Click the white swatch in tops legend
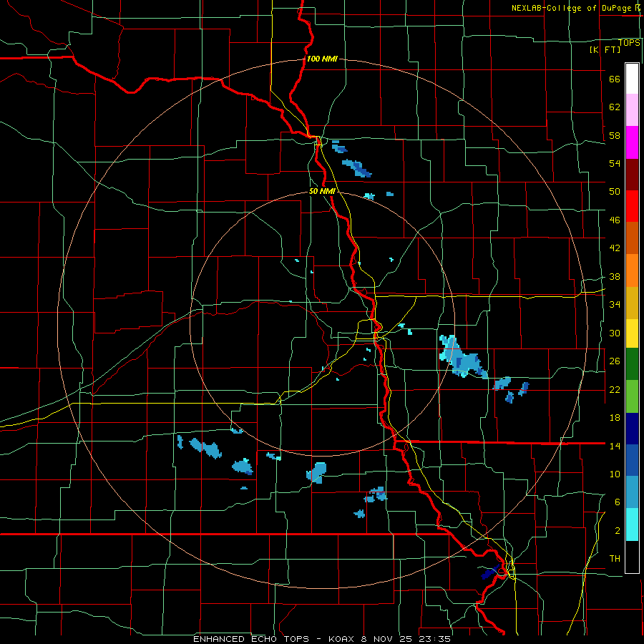The height and width of the screenshot is (644, 644). coord(632,79)
